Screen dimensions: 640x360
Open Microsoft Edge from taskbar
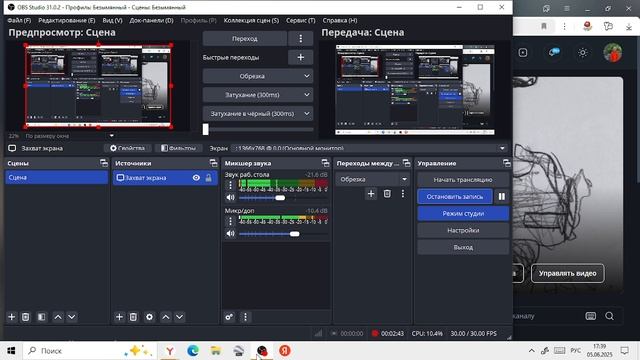[x=193, y=351]
